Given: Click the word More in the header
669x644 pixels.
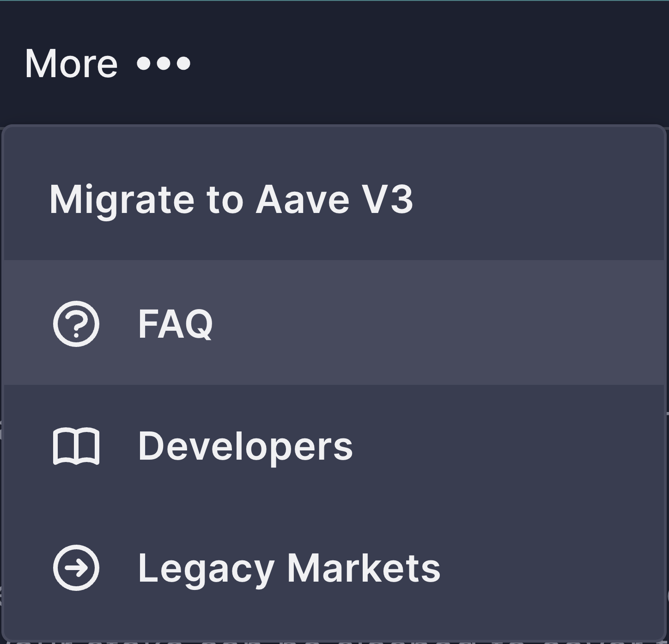Looking at the screenshot, I should [71, 63].
